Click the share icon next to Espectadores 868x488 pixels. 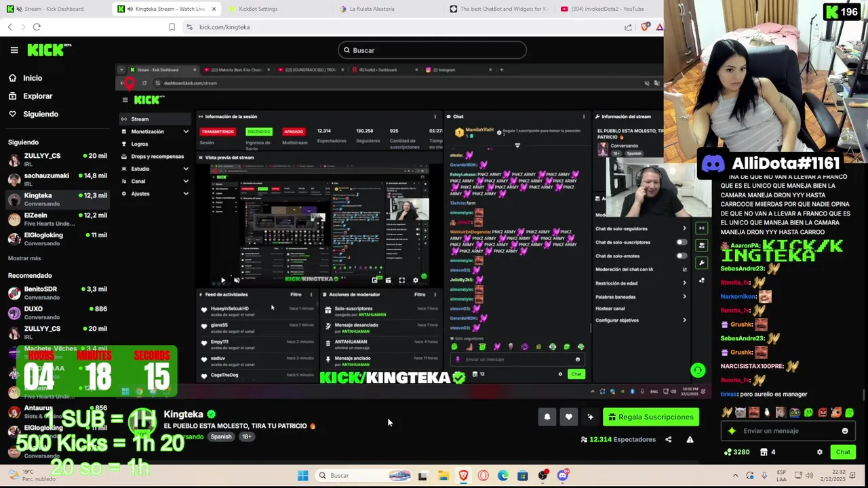tap(668, 439)
